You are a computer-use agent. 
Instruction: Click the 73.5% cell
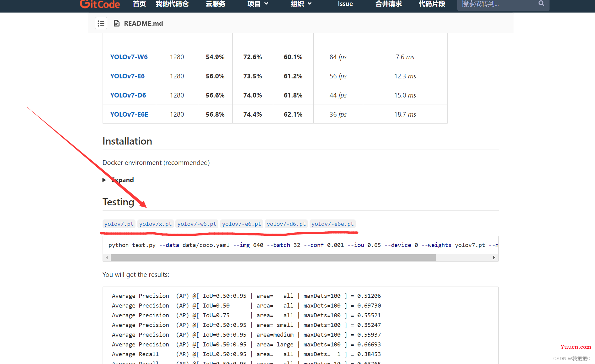[x=252, y=76]
